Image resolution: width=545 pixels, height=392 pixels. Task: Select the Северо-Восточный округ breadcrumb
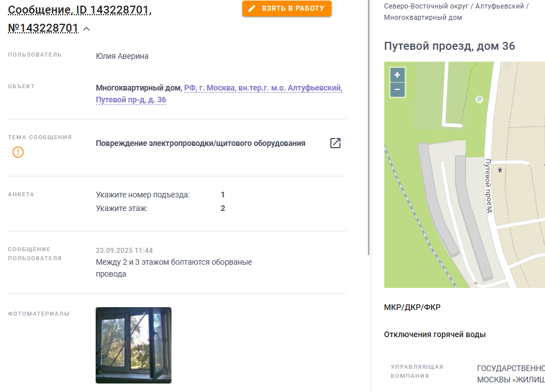(x=426, y=6)
